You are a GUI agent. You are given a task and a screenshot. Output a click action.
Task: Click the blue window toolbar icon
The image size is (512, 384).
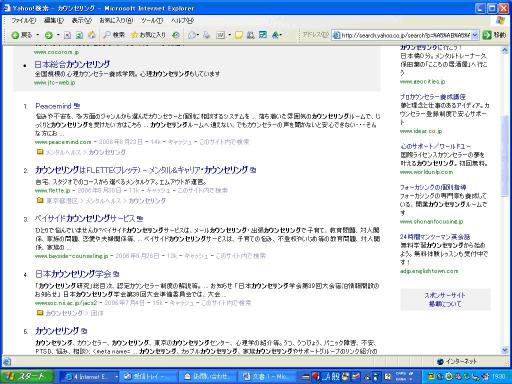coord(263,35)
